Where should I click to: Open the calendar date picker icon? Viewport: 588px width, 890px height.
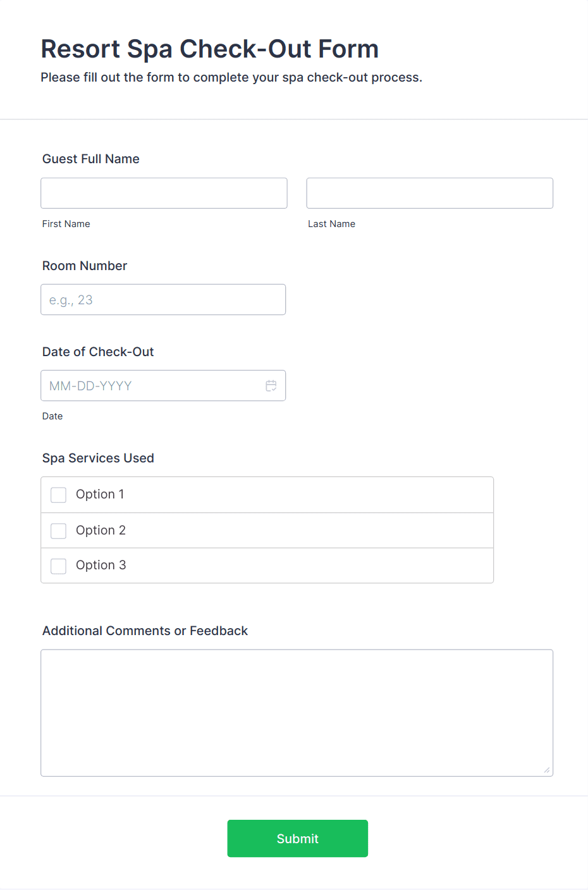point(271,386)
